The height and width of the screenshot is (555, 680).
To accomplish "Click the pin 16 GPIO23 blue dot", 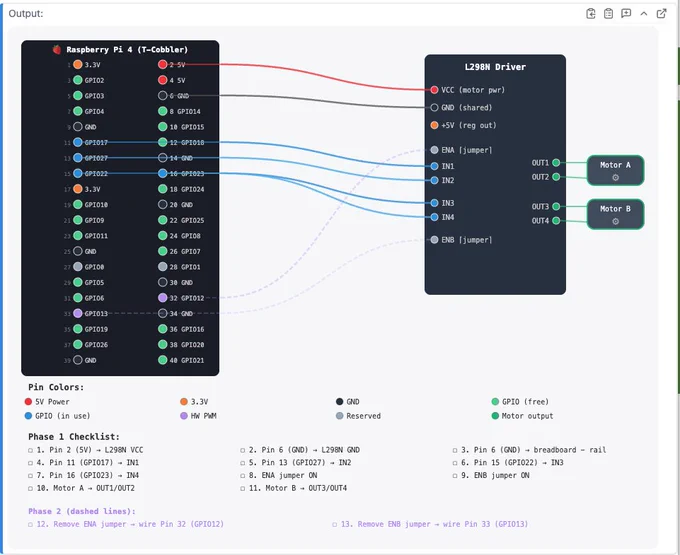I will coord(163,173).
